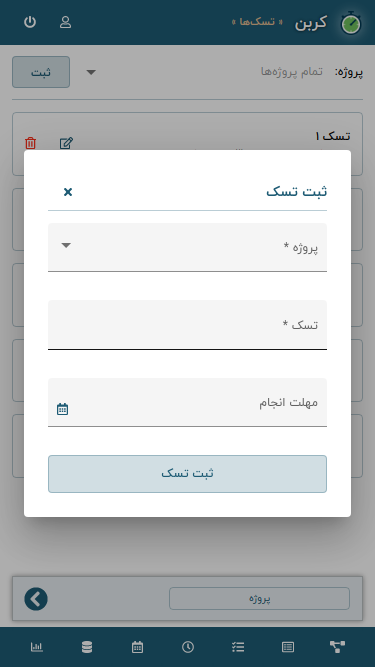The image size is (375, 667).
Task: Click the green stopwatch app logo
Action: [351, 23]
